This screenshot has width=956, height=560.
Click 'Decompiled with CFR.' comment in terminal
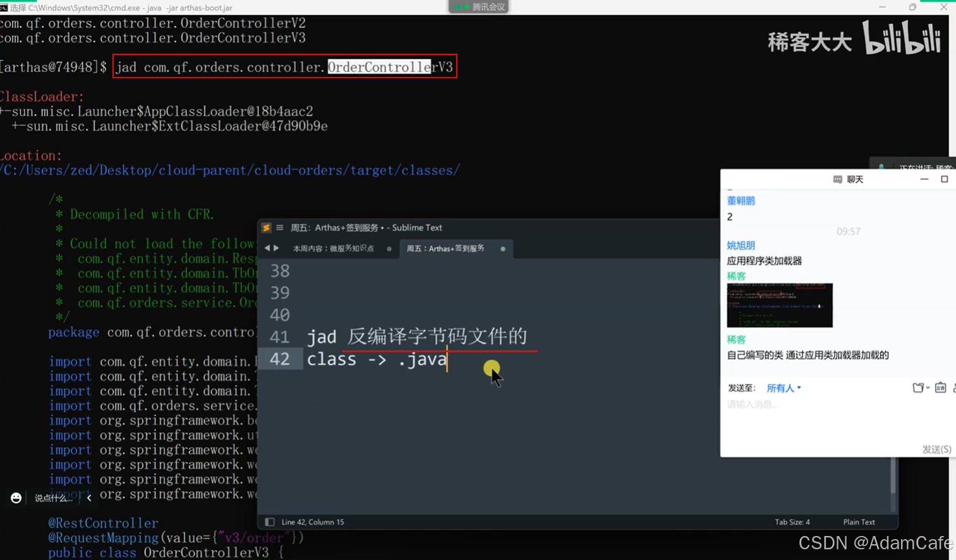coord(142,215)
